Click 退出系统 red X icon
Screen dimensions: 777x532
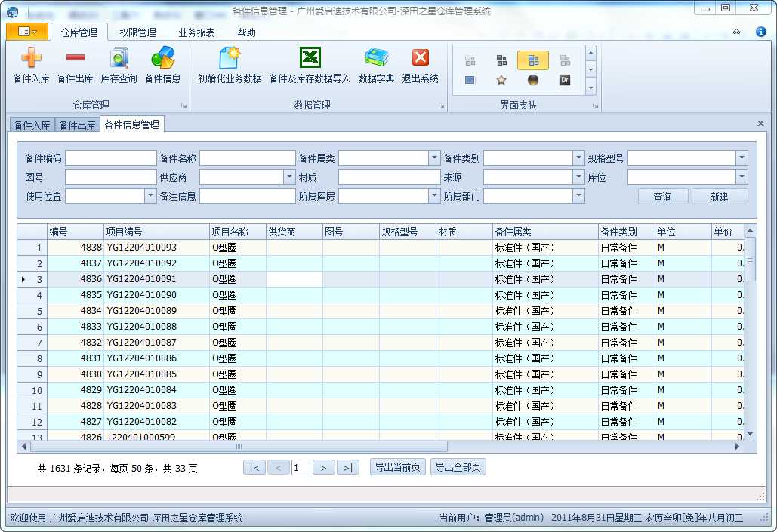point(420,65)
